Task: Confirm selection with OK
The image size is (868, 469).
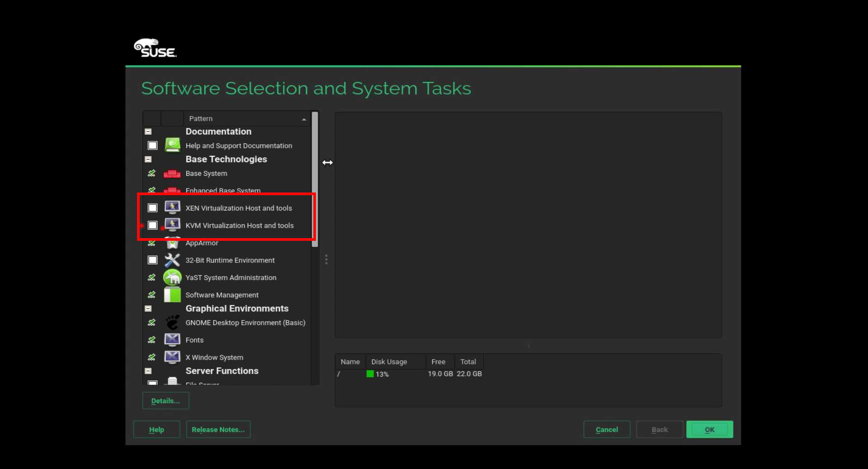Action: coord(710,429)
